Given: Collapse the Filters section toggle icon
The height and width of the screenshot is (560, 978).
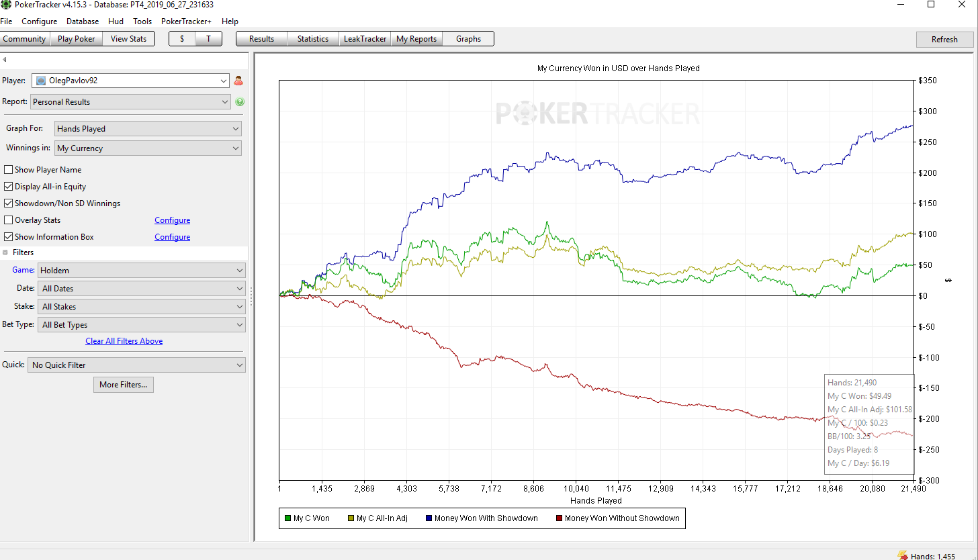Looking at the screenshot, I should [5, 252].
